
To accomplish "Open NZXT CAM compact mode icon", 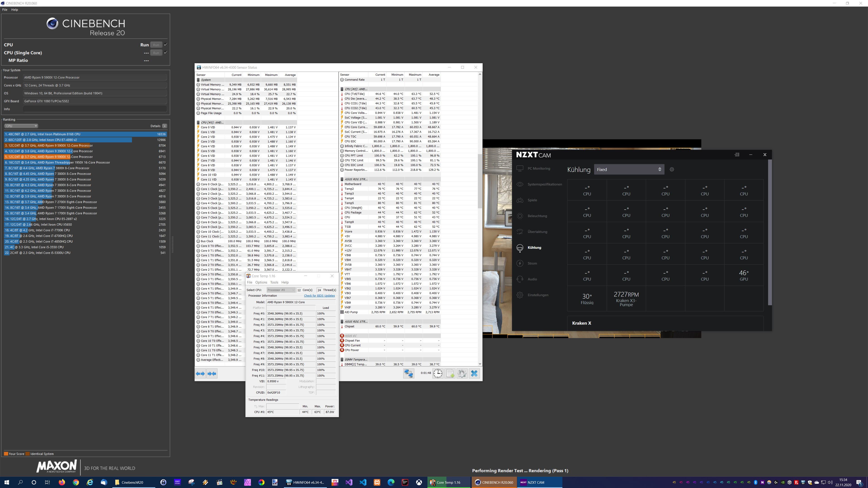I will tap(737, 155).
